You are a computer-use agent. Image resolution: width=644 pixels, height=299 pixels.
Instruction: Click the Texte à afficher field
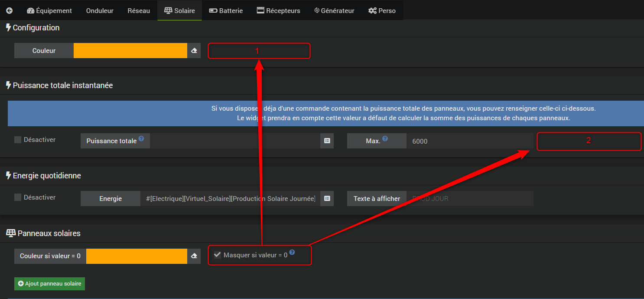(x=470, y=198)
